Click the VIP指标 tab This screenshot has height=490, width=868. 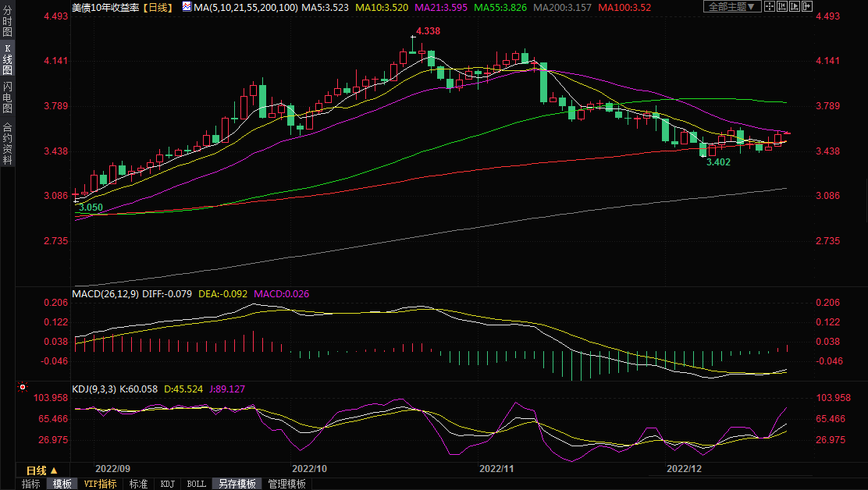coord(101,484)
